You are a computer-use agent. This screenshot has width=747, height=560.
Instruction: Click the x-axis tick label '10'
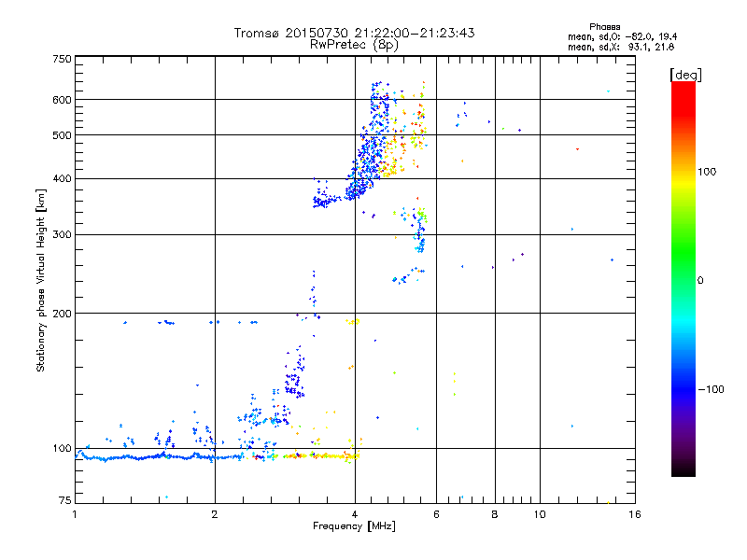click(x=540, y=514)
